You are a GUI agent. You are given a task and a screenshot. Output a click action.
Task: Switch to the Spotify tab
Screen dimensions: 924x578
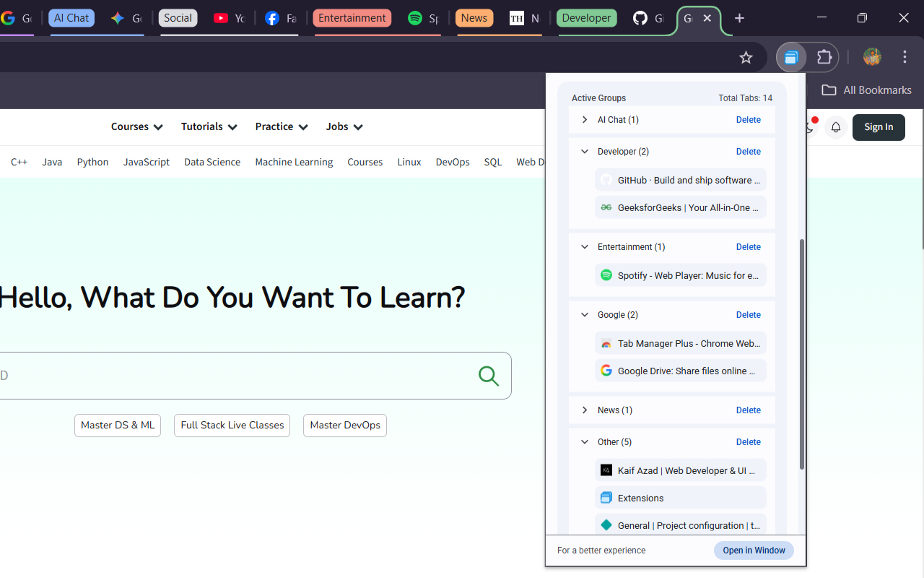coord(423,18)
